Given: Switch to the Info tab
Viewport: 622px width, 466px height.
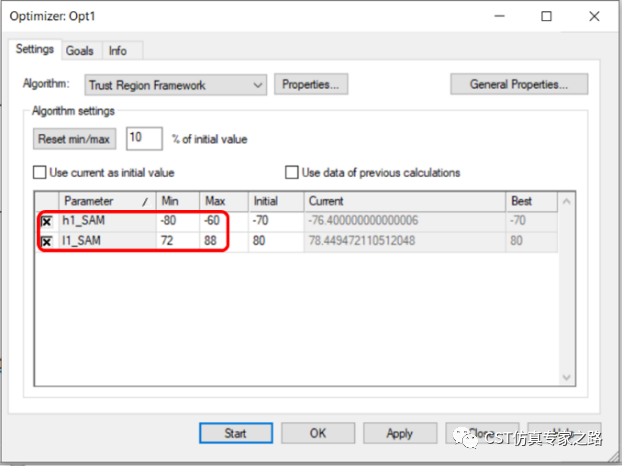Looking at the screenshot, I should 118,51.
